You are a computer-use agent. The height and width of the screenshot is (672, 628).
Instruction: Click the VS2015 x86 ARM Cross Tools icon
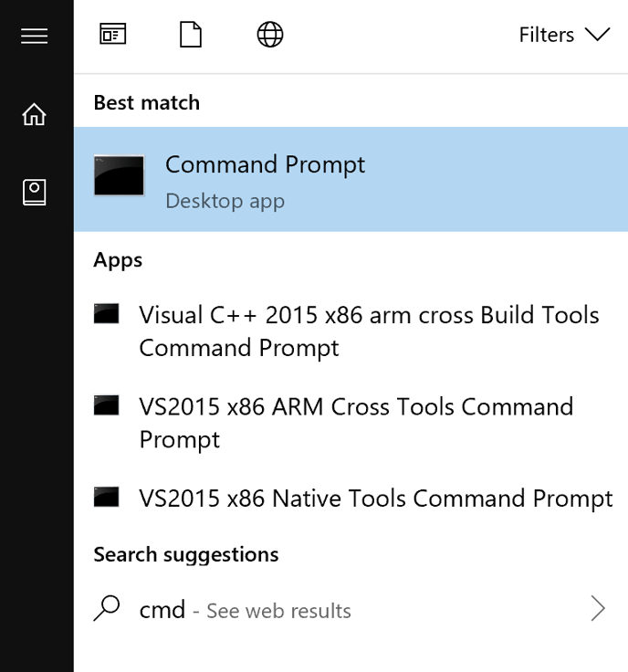(x=107, y=406)
